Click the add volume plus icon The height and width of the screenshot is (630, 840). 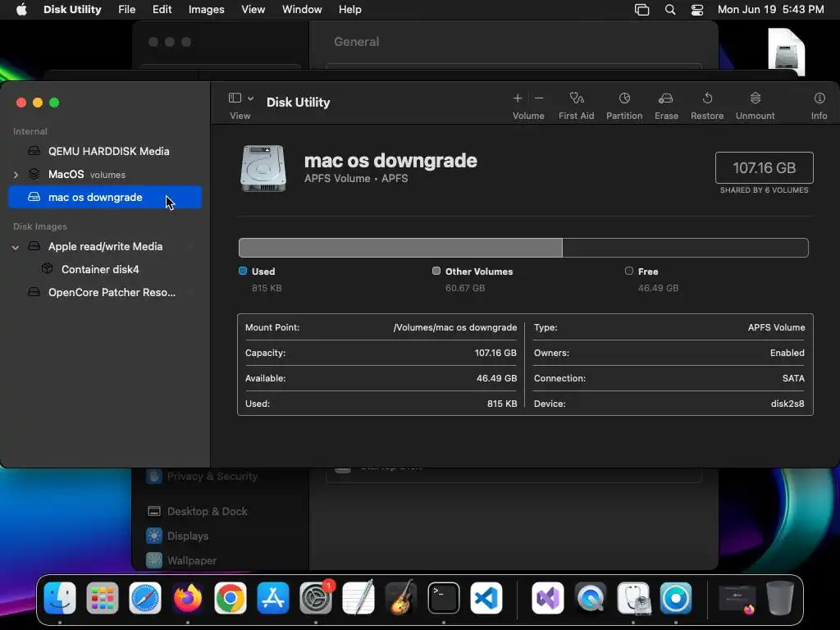pos(518,98)
